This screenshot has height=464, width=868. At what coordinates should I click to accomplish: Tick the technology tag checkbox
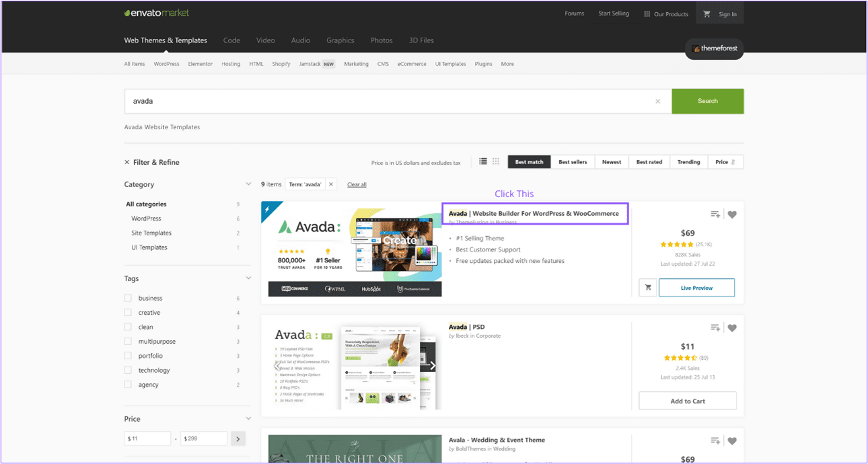[x=128, y=371]
